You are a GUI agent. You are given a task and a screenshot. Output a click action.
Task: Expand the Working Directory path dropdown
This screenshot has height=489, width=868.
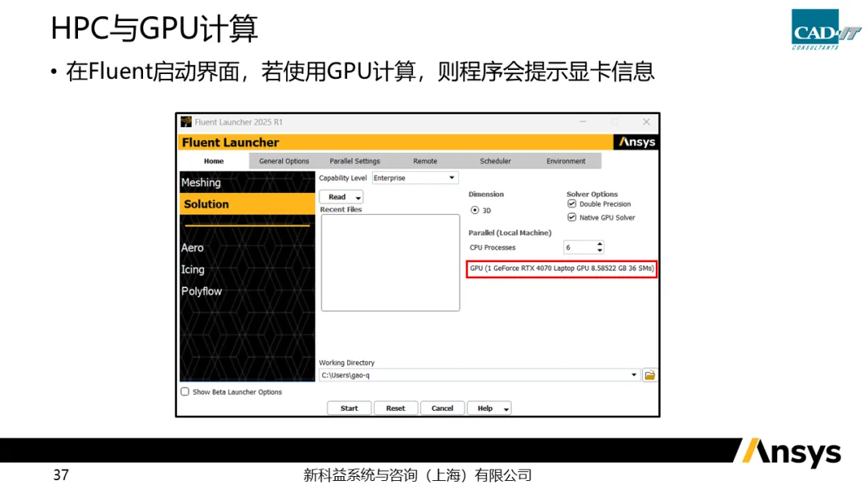point(634,375)
